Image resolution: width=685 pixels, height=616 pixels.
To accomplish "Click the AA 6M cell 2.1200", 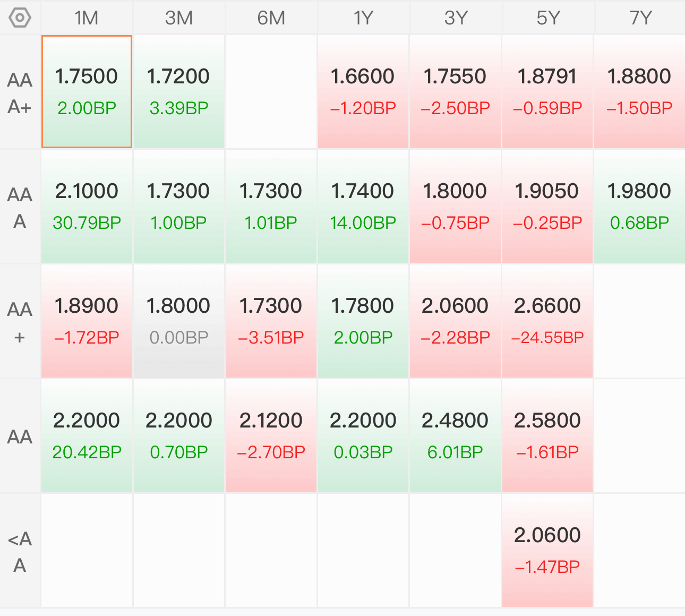I will pos(271,436).
